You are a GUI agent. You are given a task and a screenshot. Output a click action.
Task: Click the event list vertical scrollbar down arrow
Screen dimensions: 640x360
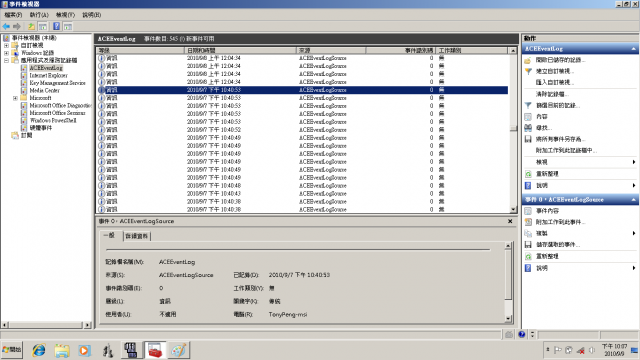click(x=513, y=209)
